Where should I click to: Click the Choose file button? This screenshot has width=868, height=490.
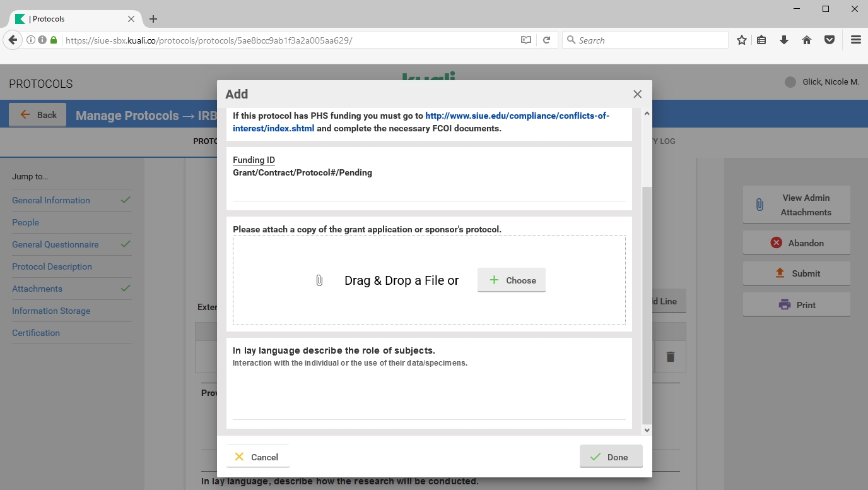click(512, 280)
